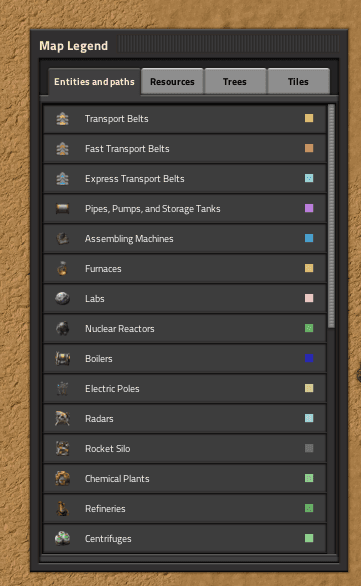The width and height of the screenshot is (361, 586).
Task: Select the Express Transport Belts icon
Action: (x=62, y=179)
